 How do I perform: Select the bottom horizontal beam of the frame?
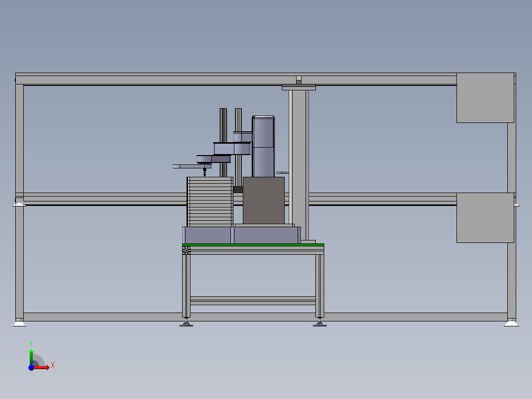click(266, 317)
